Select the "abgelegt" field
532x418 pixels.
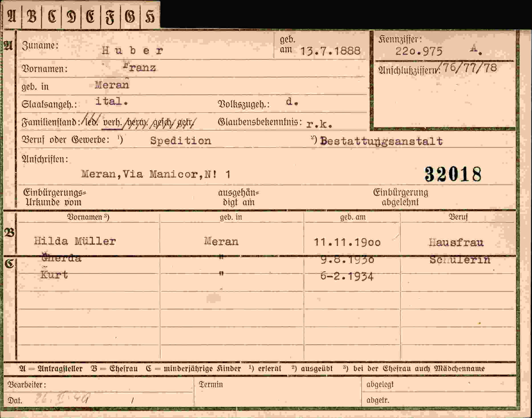tap(439, 385)
